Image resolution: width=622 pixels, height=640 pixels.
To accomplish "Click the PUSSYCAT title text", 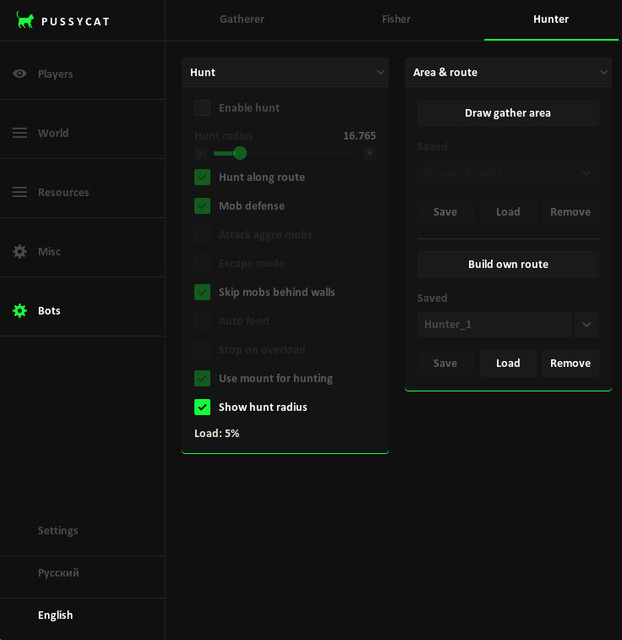I will tap(76, 21).
